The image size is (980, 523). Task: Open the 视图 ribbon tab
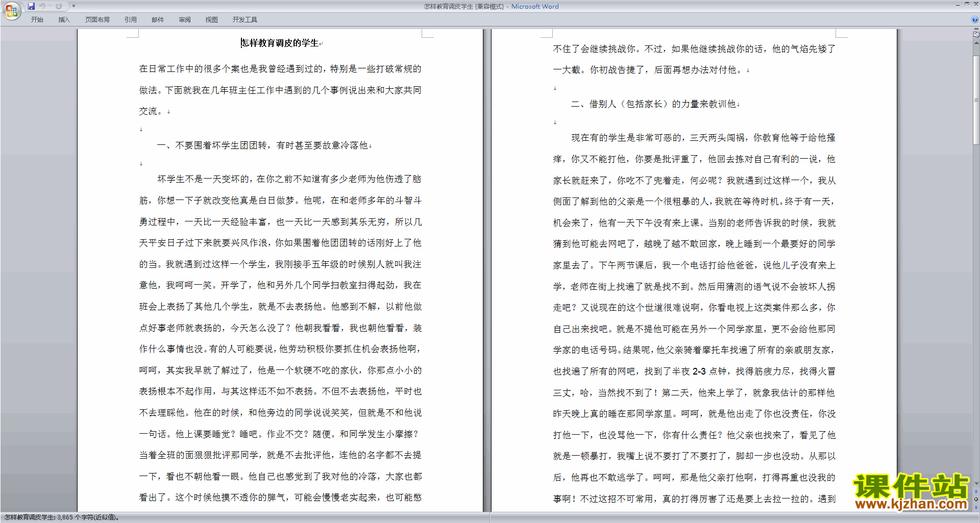tap(211, 20)
